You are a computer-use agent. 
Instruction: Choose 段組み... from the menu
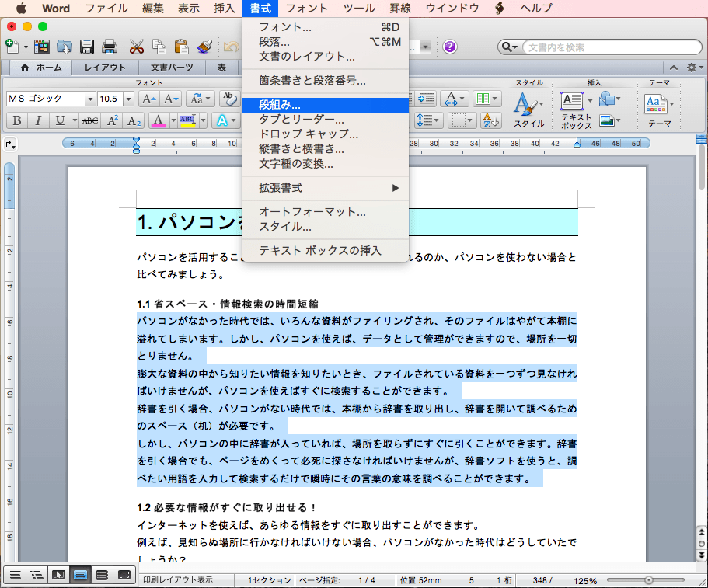point(326,105)
